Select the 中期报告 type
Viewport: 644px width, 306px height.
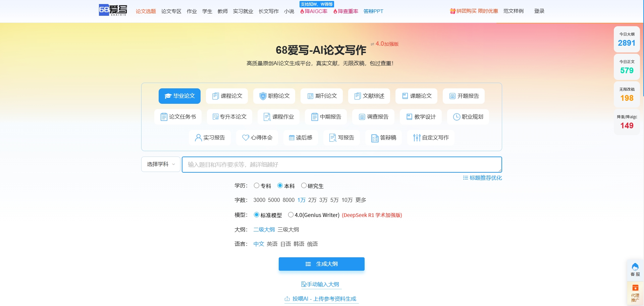click(326, 117)
